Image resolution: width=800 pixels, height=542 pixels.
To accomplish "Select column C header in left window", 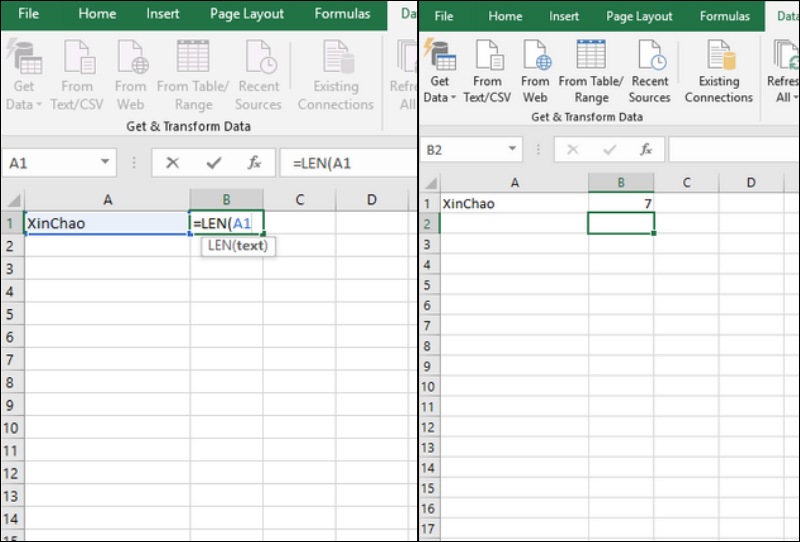I will 299,200.
